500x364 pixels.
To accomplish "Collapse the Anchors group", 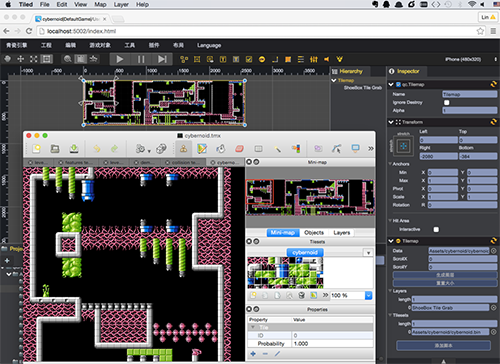I will 390,164.
